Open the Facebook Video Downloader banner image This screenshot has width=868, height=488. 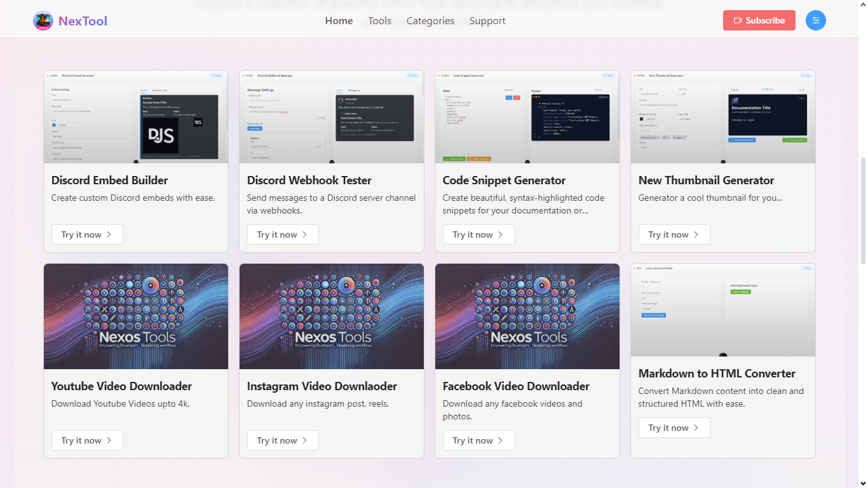click(527, 316)
